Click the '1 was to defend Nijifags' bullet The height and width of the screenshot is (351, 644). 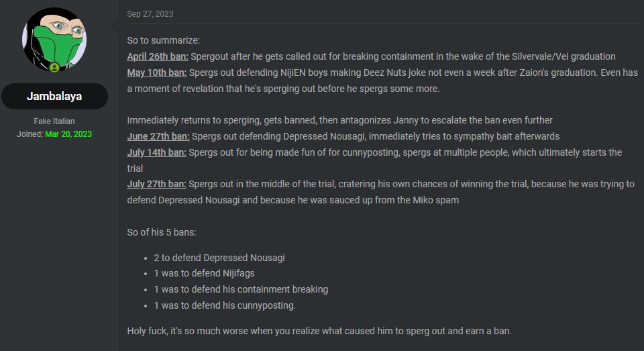[x=204, y=273]
